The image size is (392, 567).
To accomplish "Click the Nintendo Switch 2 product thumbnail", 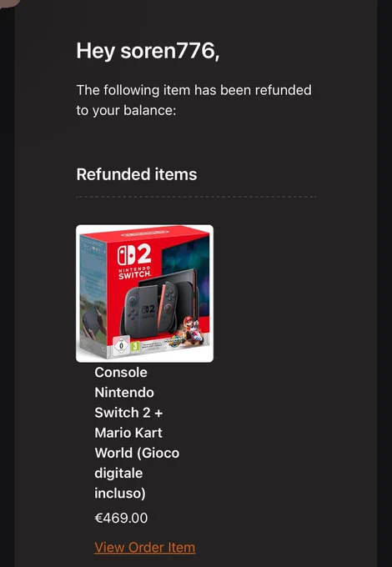I will click(x=144, y=294).
